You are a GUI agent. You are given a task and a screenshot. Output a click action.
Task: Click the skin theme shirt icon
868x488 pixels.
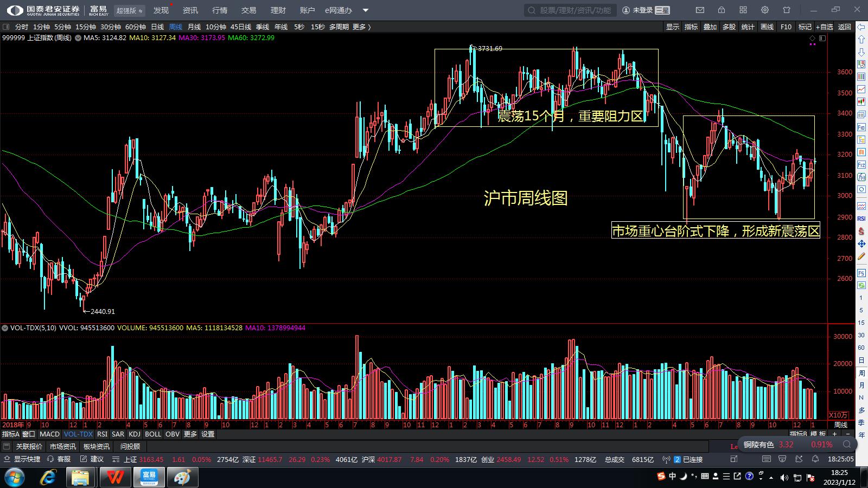pyautogui.click(x=787, y=10)
